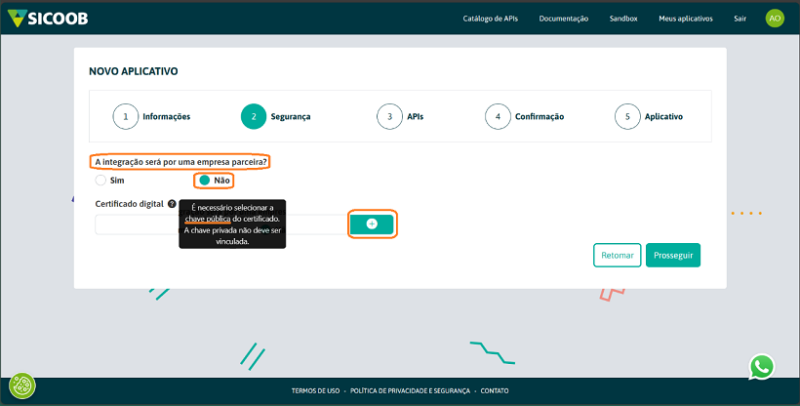This screenshot has width=800, height=406.
Task: Go to step 1 Informações
Action: [x=152, y=116]
